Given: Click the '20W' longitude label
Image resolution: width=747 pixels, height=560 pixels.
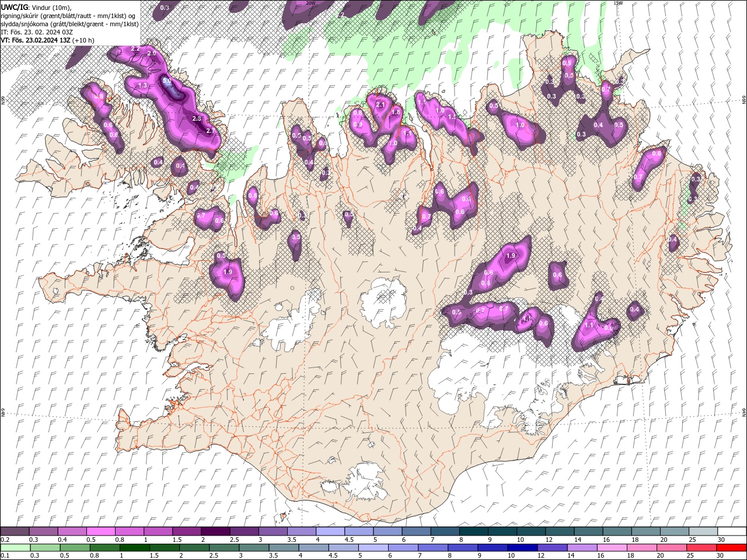Looking at the screenshot, I should coord(310,3).
